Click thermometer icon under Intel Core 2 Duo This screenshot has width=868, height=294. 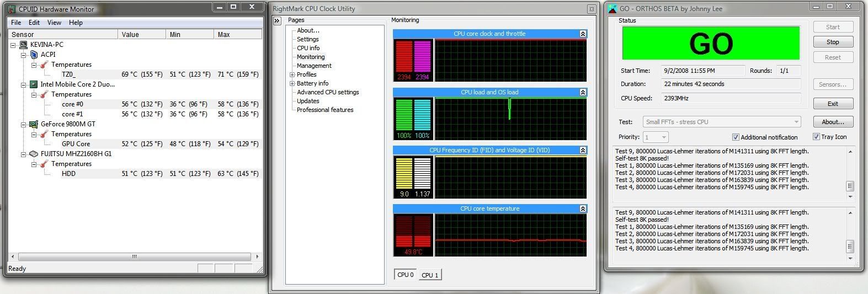click(x=44, y=94)
